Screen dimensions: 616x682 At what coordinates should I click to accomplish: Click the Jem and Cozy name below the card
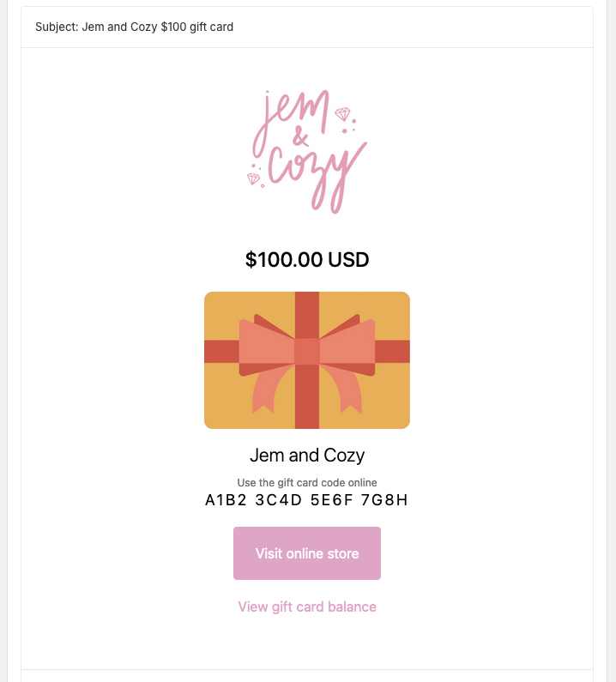click(x=307, y=456)
